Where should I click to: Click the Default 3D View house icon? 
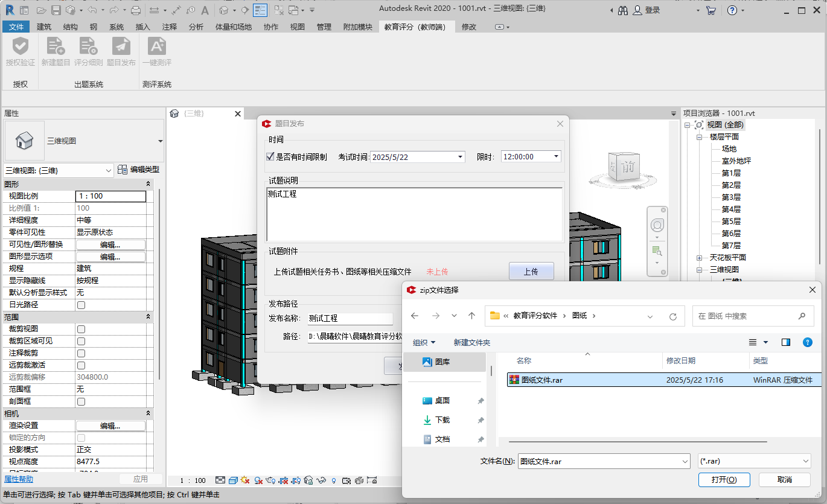click(224, 10)
